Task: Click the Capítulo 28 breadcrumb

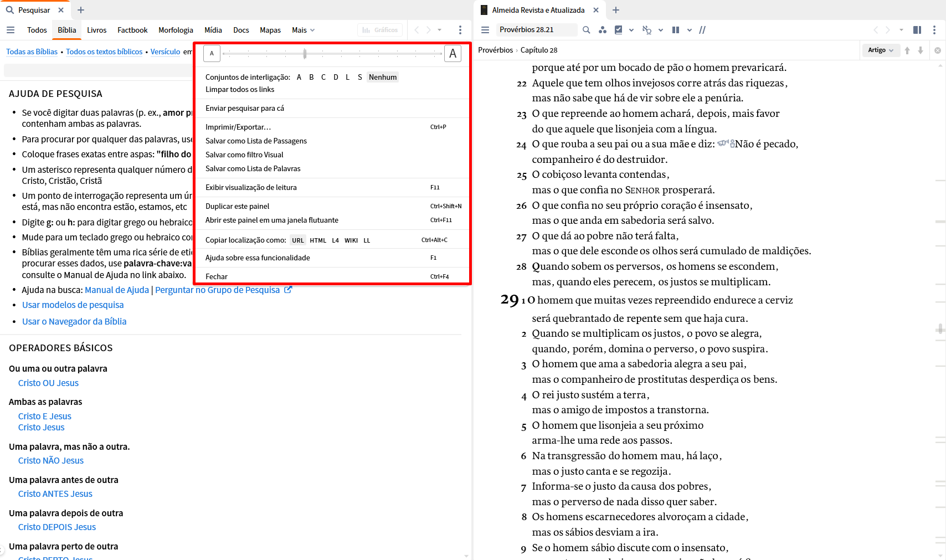Action: click(539, 50)
